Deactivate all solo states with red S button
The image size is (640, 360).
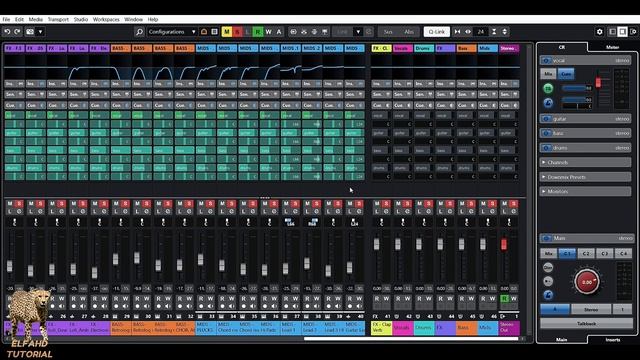[237, 31]
